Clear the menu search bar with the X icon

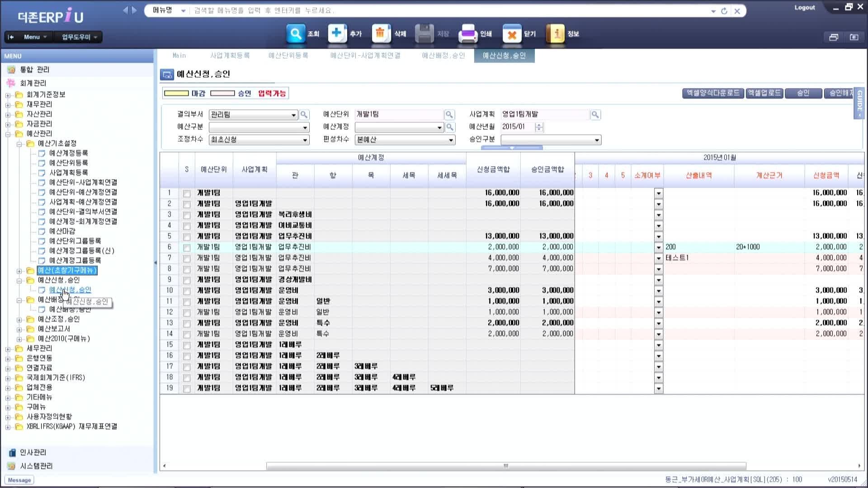737,11
